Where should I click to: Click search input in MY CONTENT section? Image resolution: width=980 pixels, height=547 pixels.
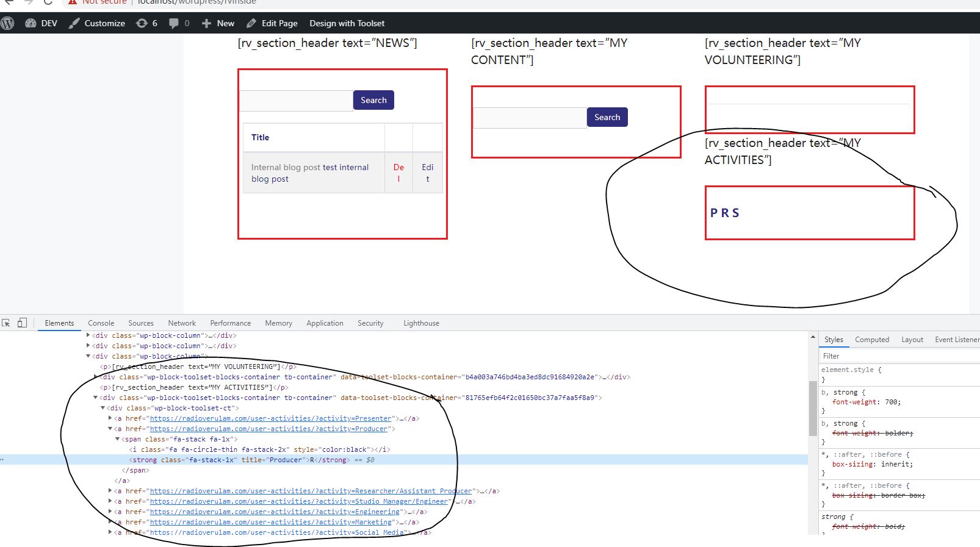530,118
